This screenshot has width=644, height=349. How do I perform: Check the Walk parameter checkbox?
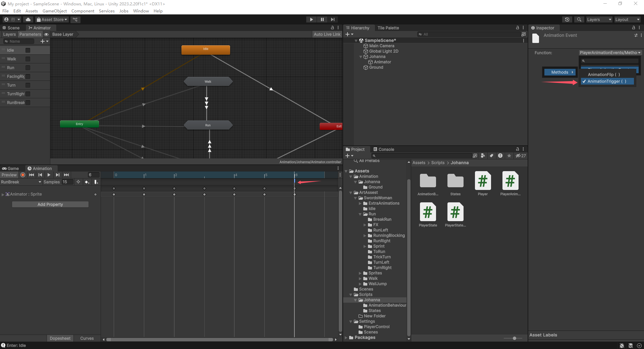click(x=28, y=59)
